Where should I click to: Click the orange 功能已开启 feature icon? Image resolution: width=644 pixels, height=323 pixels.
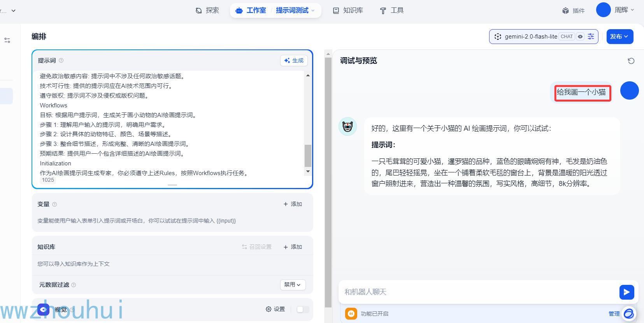[351, 313]
